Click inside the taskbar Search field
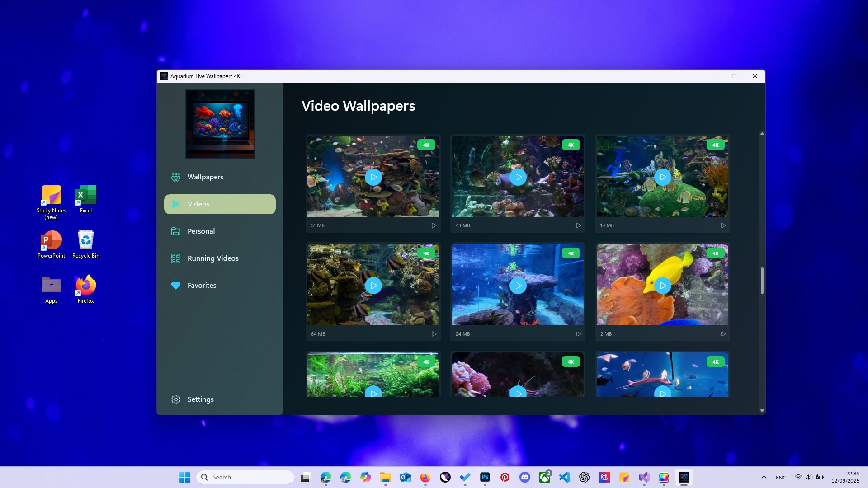Screen dimensions: 868x488 pyautogui.click(x=245, y=477)
